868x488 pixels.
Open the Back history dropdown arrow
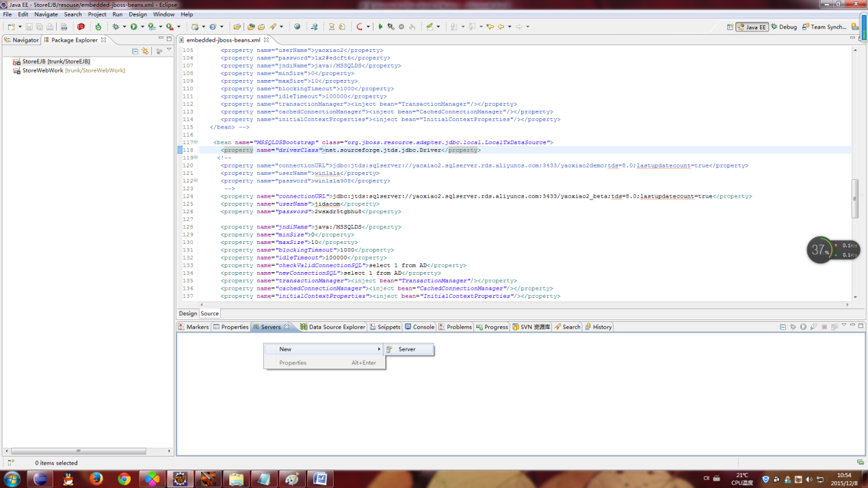(510, 27)
